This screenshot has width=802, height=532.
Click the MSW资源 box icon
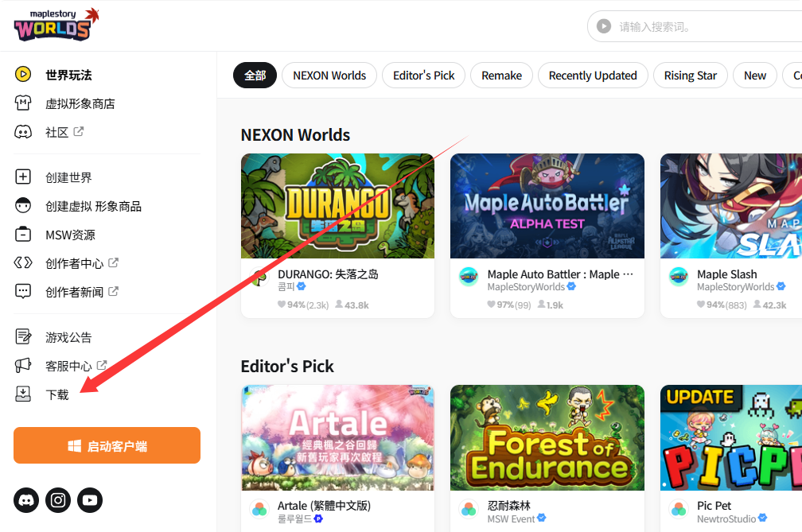point(23,234)
